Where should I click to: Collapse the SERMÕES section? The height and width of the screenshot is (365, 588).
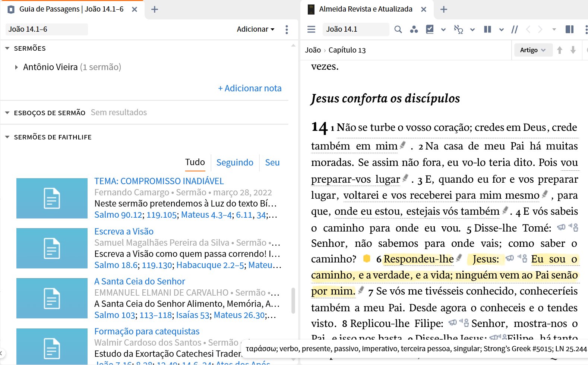click(7, 48)
